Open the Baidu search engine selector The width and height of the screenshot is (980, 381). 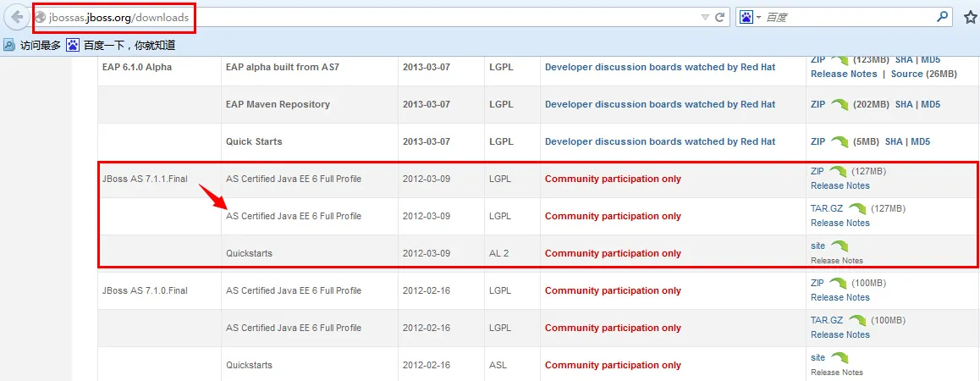point(751,18)
